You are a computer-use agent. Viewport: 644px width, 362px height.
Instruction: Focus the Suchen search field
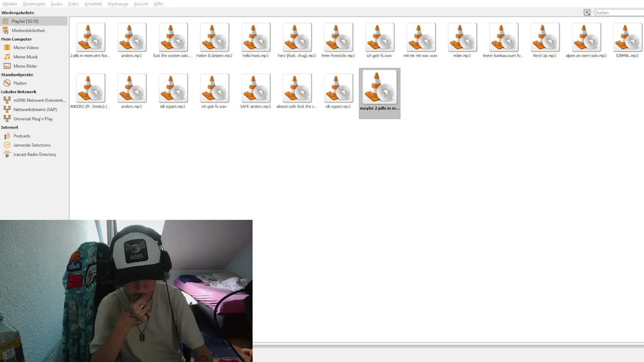(619, 13)
